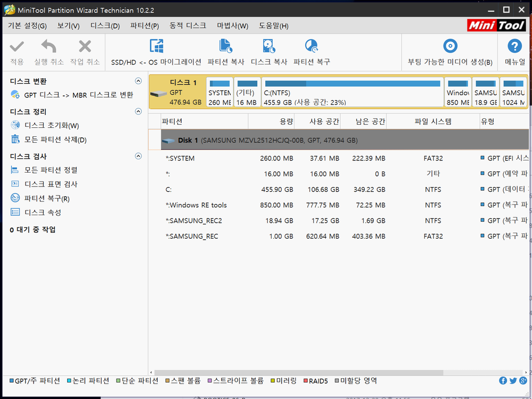The image size is (532, 399).
Task: Click the 적용 (Apply) checkmark icon
Action: pos(17,46)
